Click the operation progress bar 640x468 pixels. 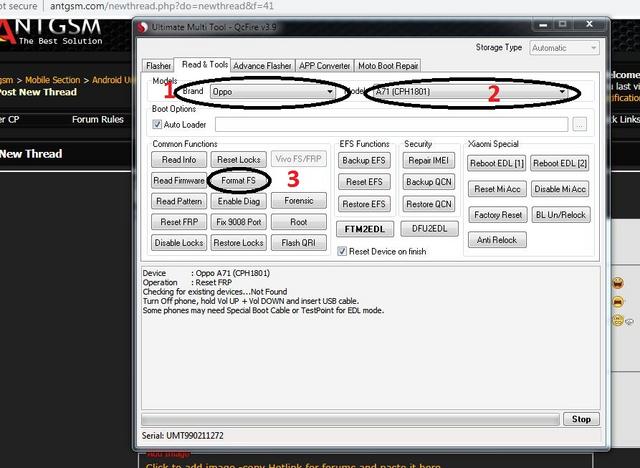(x=351, y=419)
